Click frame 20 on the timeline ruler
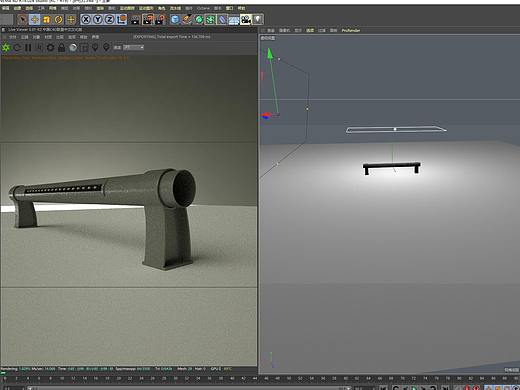The image size is (520, 390). tap(119, 379)
